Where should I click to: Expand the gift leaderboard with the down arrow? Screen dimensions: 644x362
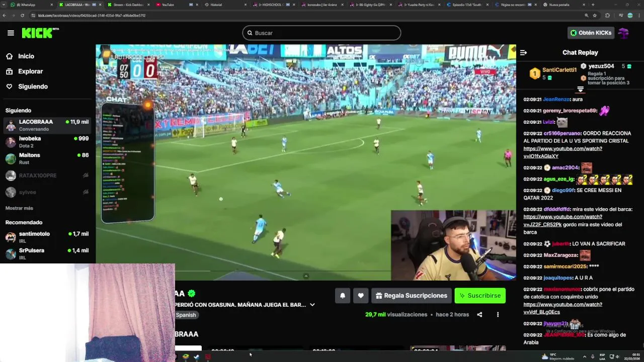click(x=580, y=89)
